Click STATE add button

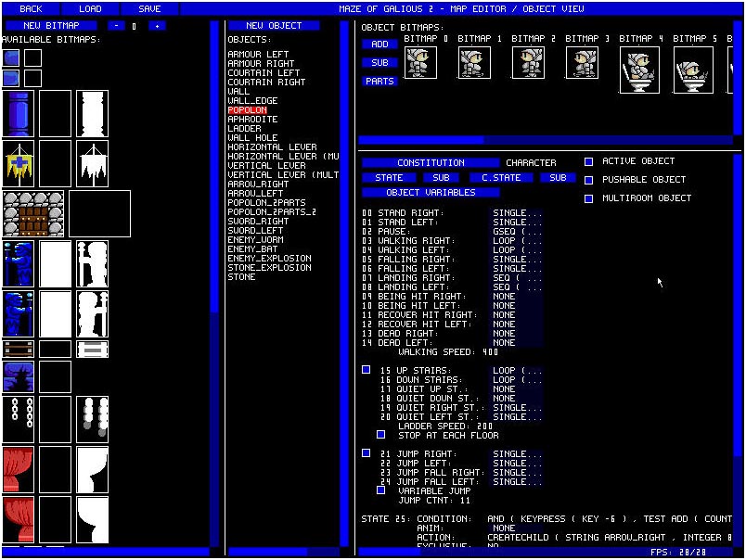pos(389,177)
